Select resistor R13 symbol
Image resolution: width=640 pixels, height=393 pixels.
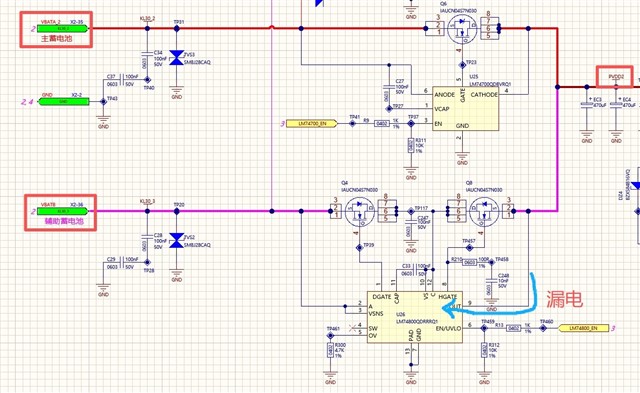513,328
